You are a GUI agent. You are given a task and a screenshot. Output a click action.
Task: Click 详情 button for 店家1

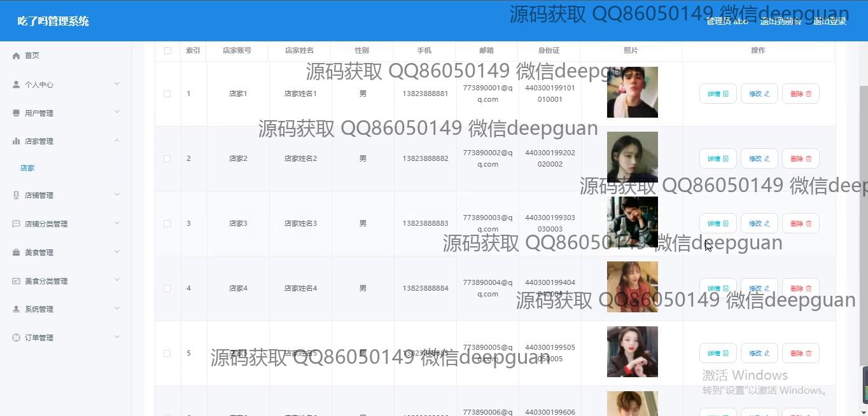tap(718, 94)
